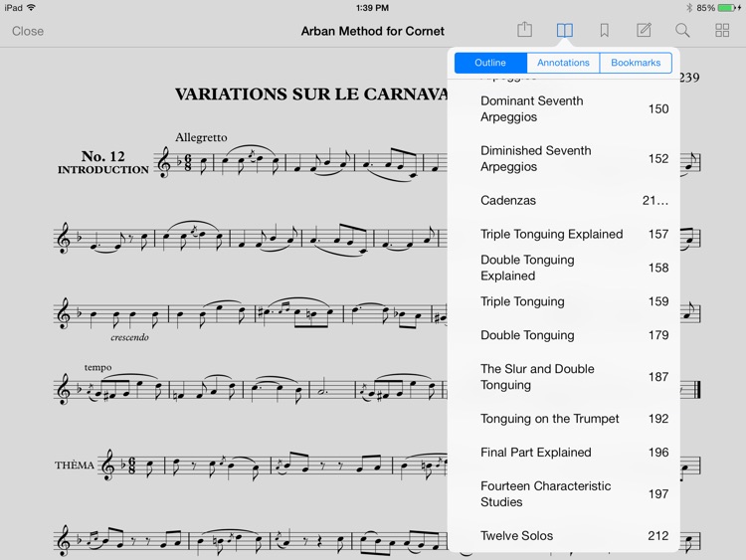Tap the share/export icon
Screen dimensions: 746x560
(524, 30)
